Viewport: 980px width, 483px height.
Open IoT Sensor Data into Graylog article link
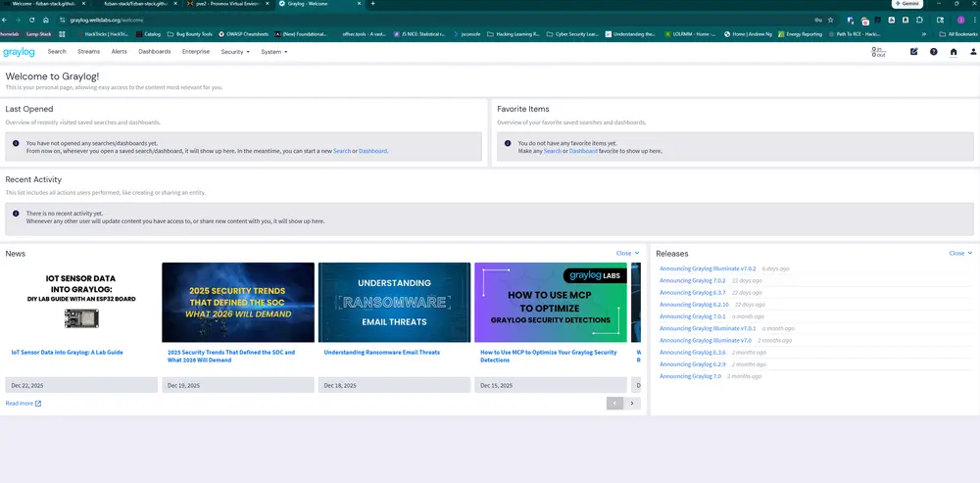pyautogui.click(x=67, y=353)
